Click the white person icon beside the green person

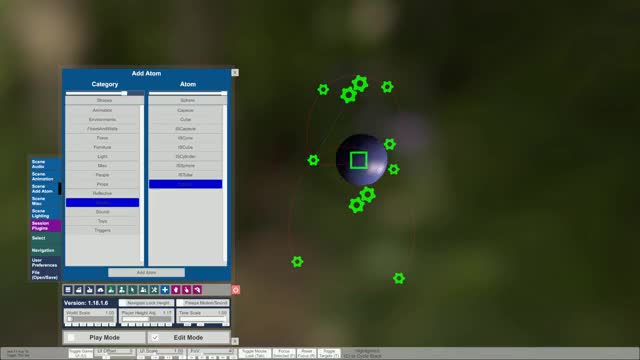point(122,290)
